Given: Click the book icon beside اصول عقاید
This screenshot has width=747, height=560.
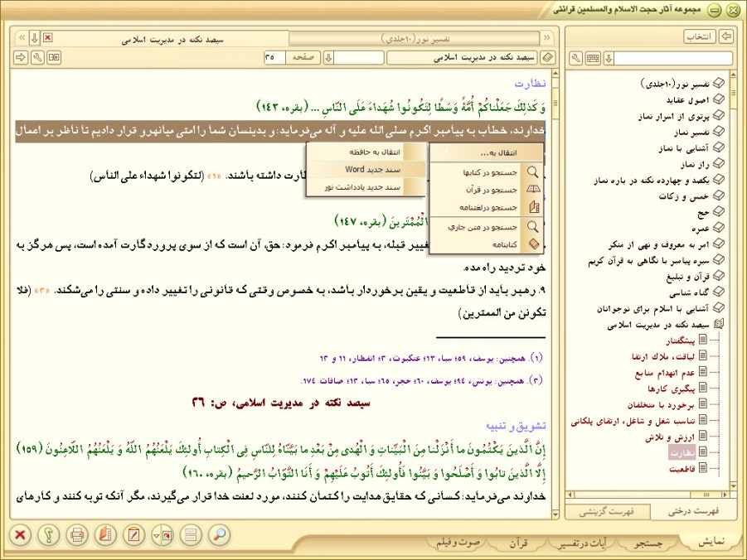Looking at the screenshot, I should point(719,99).
